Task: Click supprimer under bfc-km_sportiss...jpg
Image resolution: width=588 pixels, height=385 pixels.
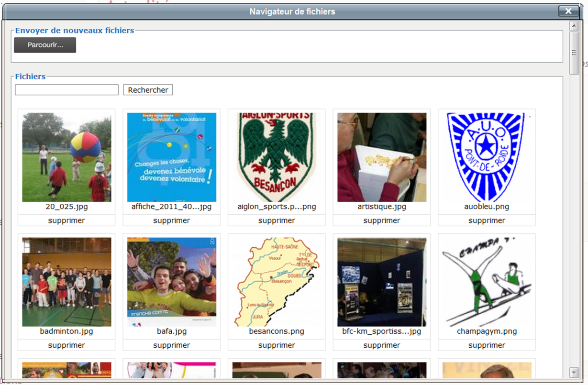Action: [382, 345]
